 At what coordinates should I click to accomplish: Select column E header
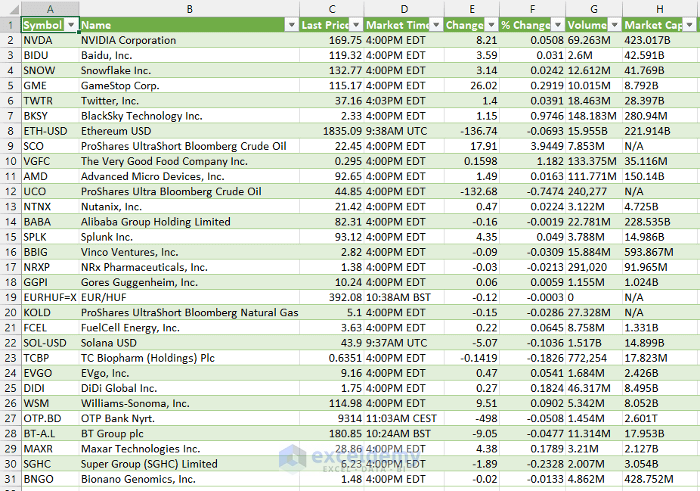(472, 9)
